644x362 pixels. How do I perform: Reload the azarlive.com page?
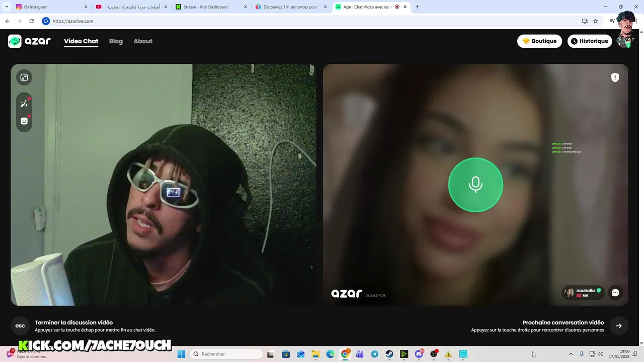(x=31, y=21)
